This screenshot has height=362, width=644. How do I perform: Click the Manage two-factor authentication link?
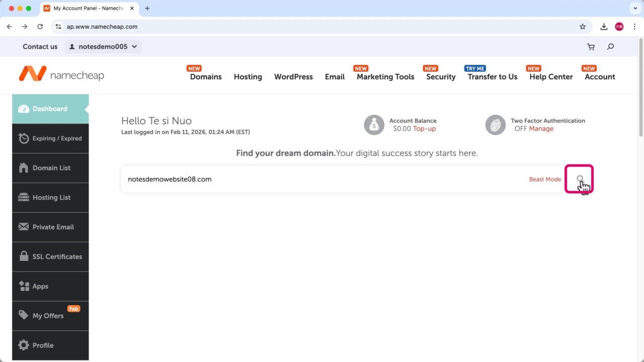[x=541, y=129]
